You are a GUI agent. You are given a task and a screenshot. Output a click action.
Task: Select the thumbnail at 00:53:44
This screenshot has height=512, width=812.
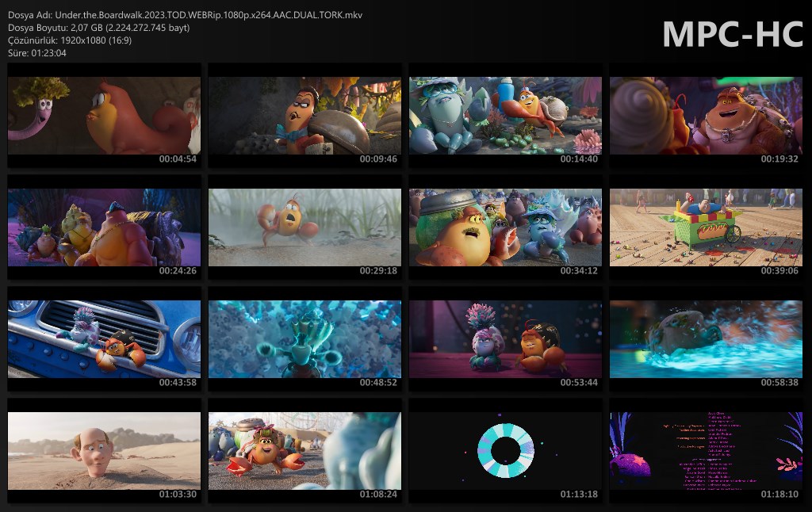point(505,339)
